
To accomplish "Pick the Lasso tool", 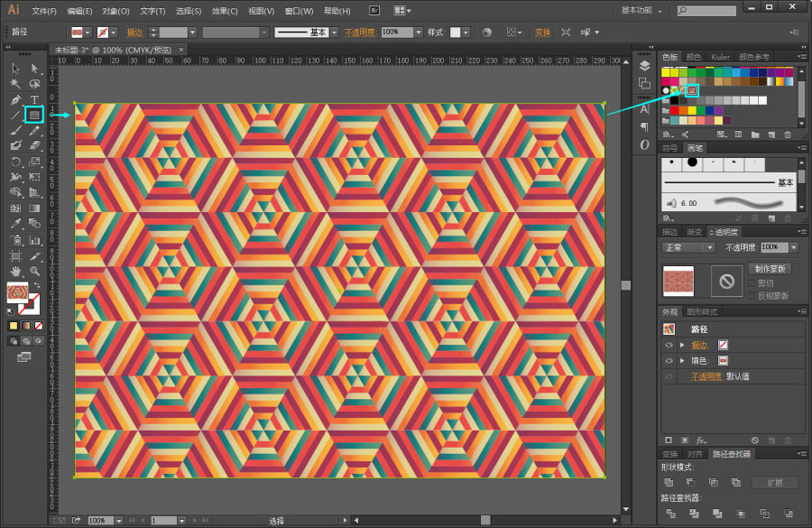I will (34, 83).
